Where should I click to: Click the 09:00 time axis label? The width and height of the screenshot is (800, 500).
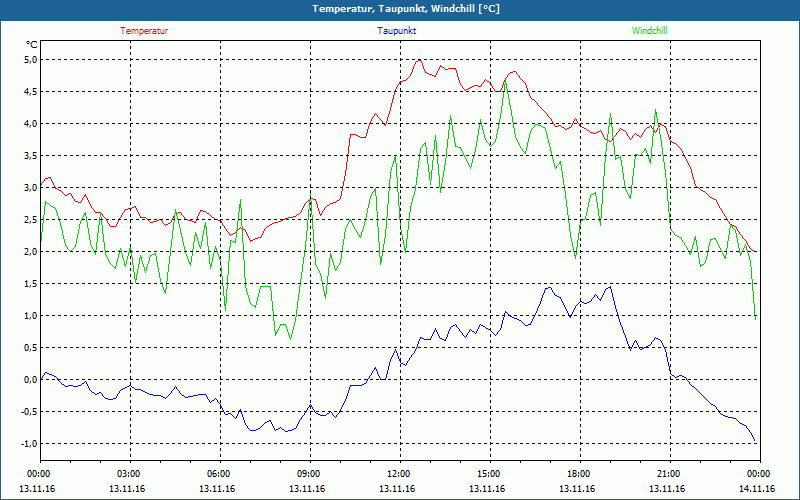[310, 474]
